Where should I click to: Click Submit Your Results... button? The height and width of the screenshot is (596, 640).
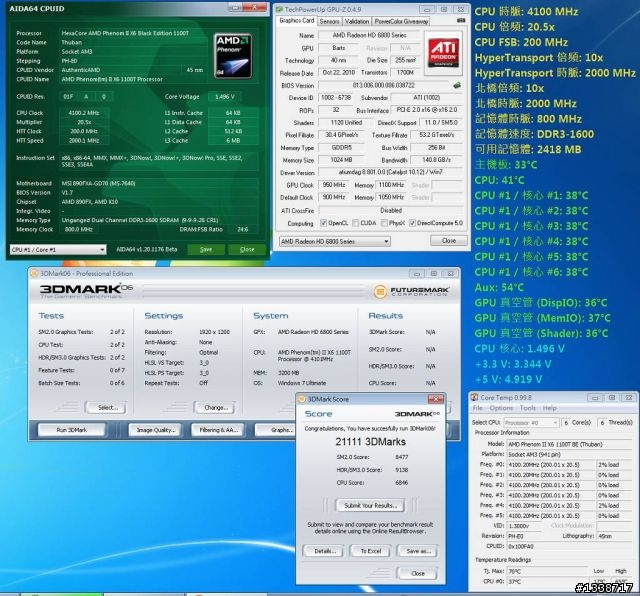(370, 505)
